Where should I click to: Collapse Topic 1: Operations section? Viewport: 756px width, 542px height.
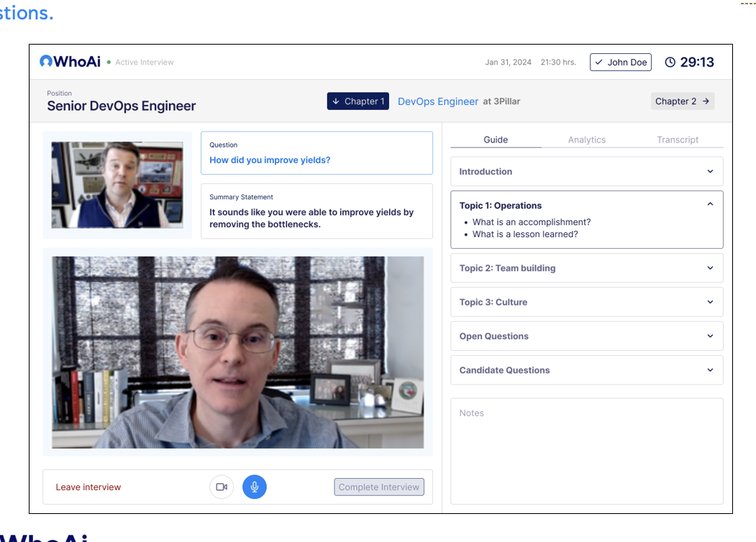pyautogui.click(x=709, y=205)
